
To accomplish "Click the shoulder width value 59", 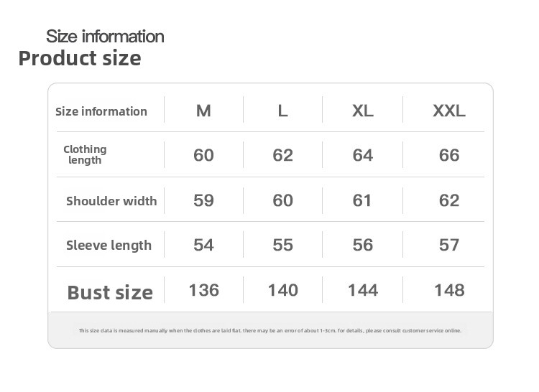I will tap(203, 200).
